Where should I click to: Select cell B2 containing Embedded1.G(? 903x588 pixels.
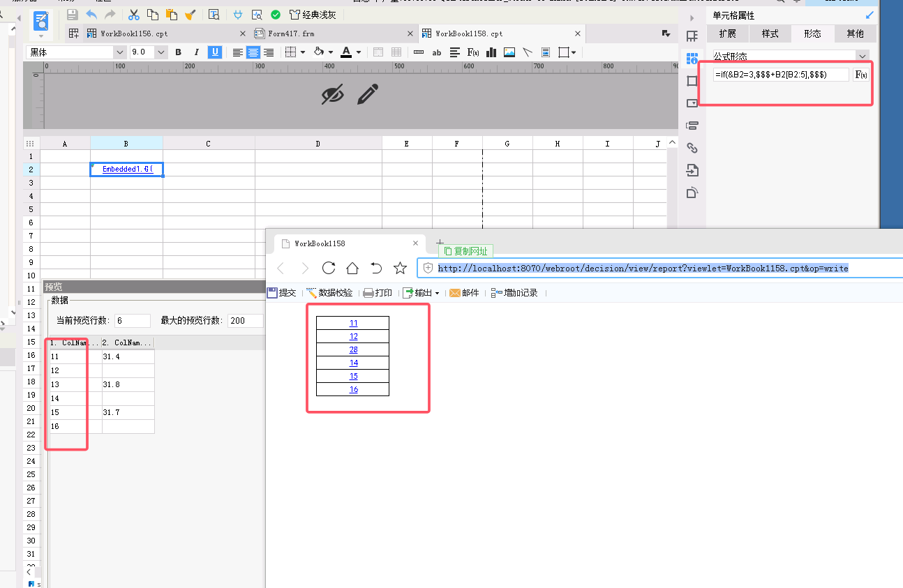(x=126, y=169)
